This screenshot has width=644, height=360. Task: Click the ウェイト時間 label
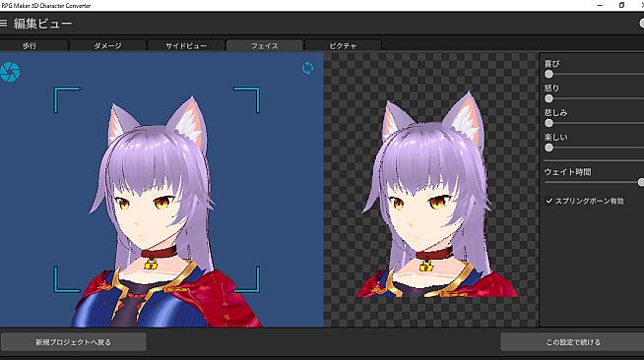click(x=567, y=172)
